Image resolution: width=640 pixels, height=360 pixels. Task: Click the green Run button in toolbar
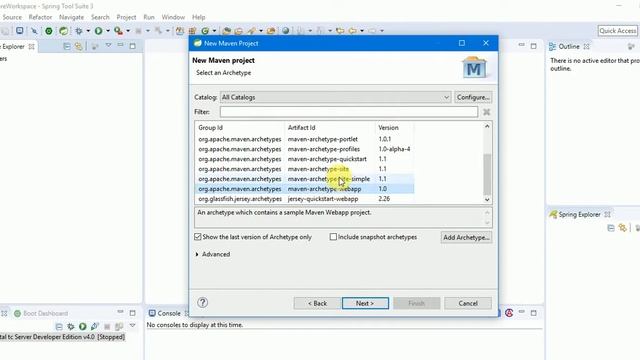(x=98, y=31)
